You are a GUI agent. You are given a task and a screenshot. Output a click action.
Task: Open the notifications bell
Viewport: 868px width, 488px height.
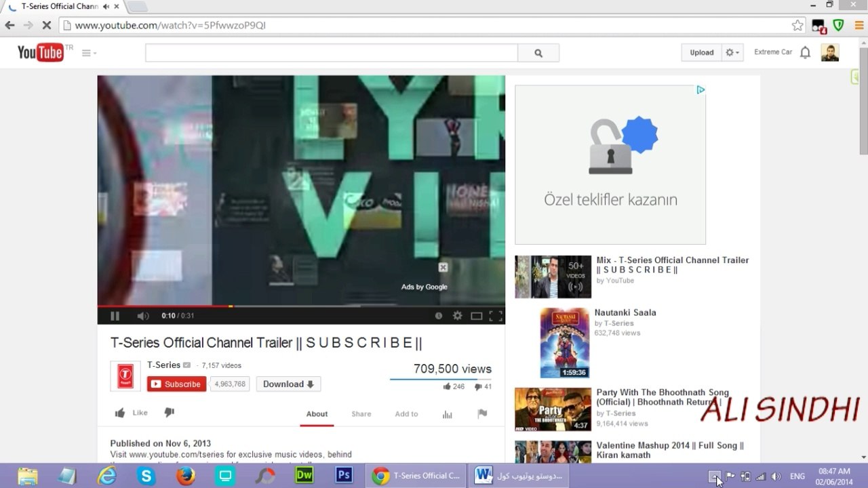[x=805, y=52]
